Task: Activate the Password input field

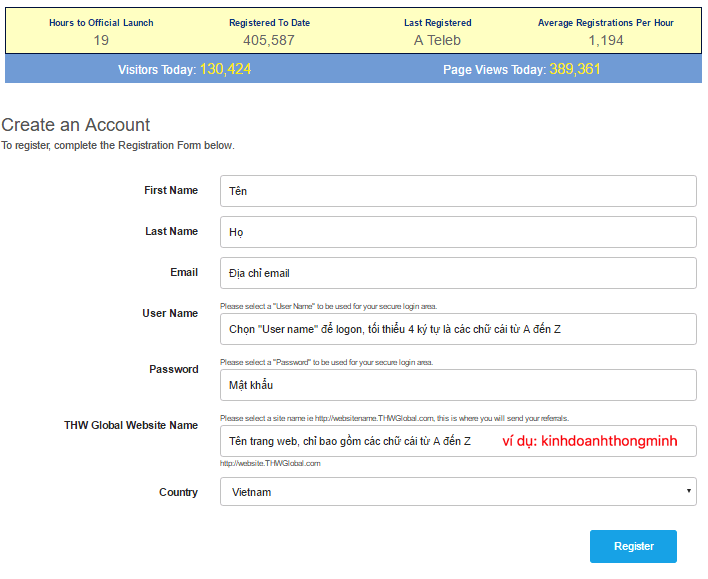Action: tap(458, 385)
